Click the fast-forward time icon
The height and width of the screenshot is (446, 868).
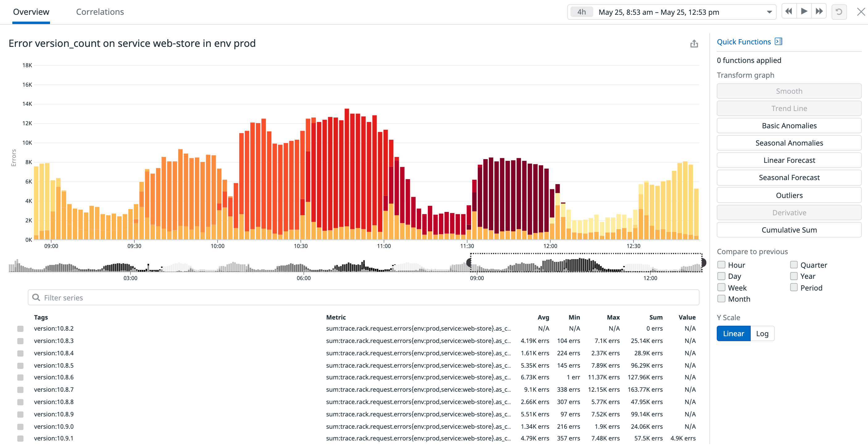pyautogui.click(x=819, y=11)
